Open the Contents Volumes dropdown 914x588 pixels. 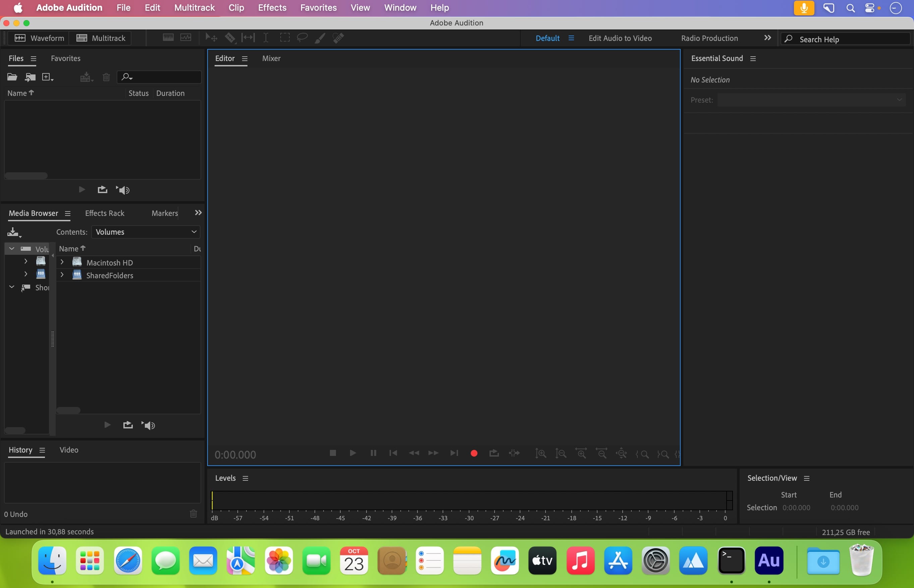[146, 232]
